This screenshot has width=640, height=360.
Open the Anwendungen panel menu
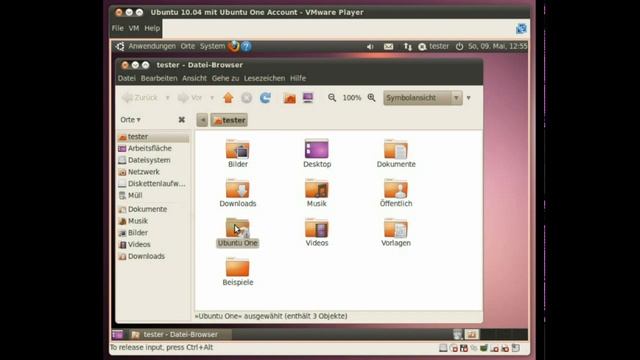pos(152,46)
